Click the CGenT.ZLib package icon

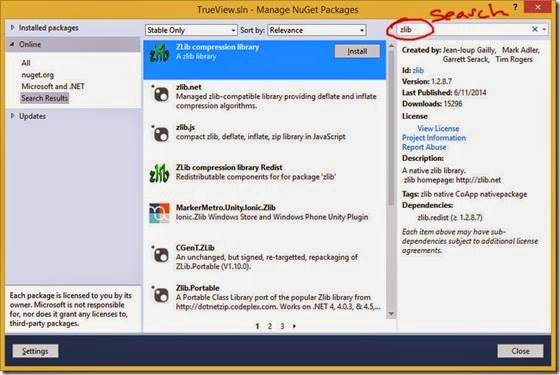point(160,255)
